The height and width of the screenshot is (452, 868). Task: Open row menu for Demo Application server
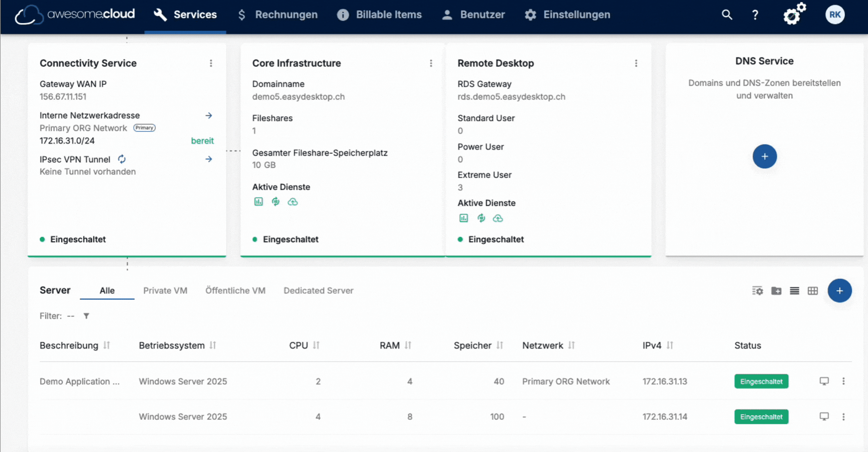pos(844,381)
